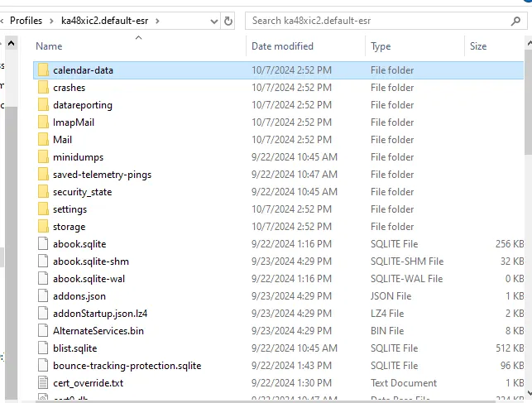This screenshot has height=403, width=532.
Task: Click the navigation pane scroll-up arrow
Action: point(12,43)
